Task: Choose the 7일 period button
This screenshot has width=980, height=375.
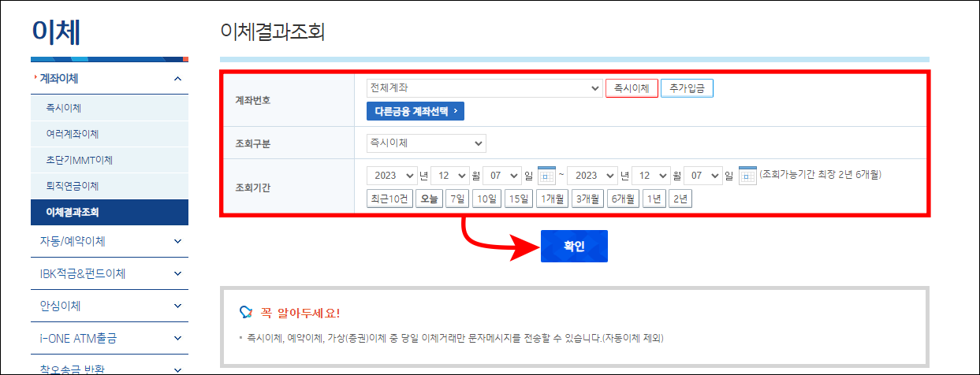Action: pyautogui.click(x=457, y=199)
